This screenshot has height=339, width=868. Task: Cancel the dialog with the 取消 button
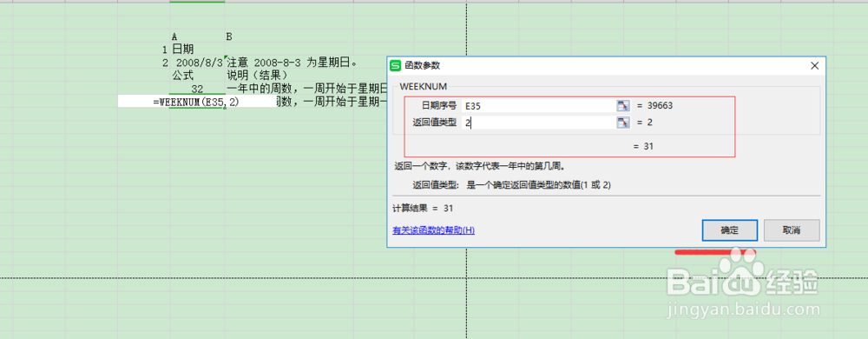coord(792,230)
